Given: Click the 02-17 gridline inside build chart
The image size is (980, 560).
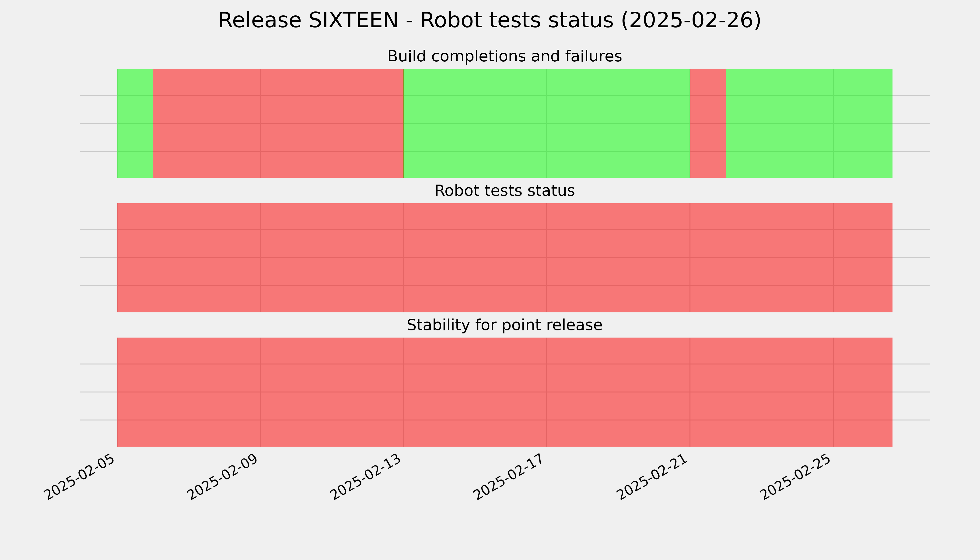Looking at the screenshot, I should [x=546, y=123].
